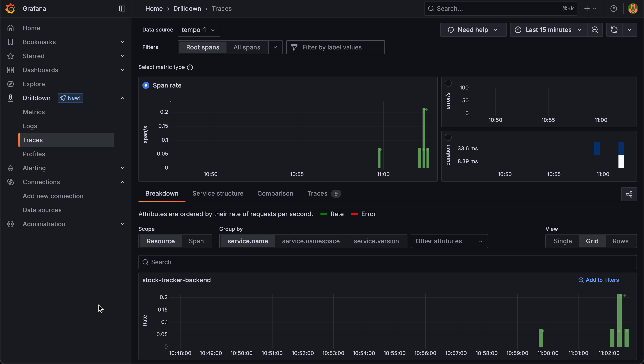The height and width of the screenshot is (364, 644).
Task: Group by service.version
Action: [376, 241]
